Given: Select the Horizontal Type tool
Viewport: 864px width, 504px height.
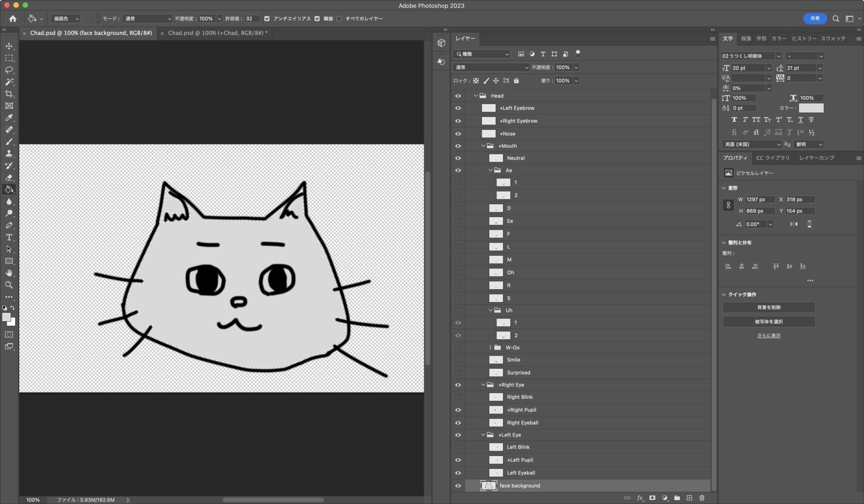Looking at the screenshot, I should pyautogui.click(x=9, y=237).
